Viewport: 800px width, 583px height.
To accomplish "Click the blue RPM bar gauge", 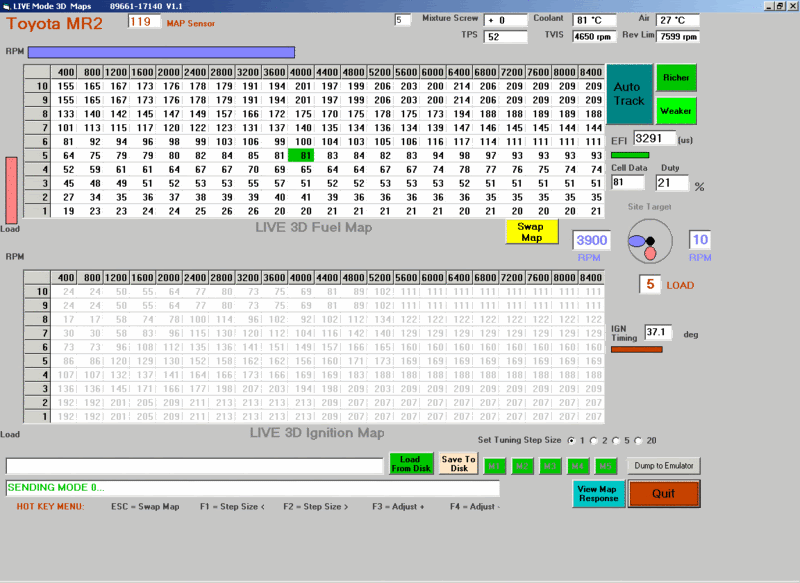I will [x=161, y=52].
